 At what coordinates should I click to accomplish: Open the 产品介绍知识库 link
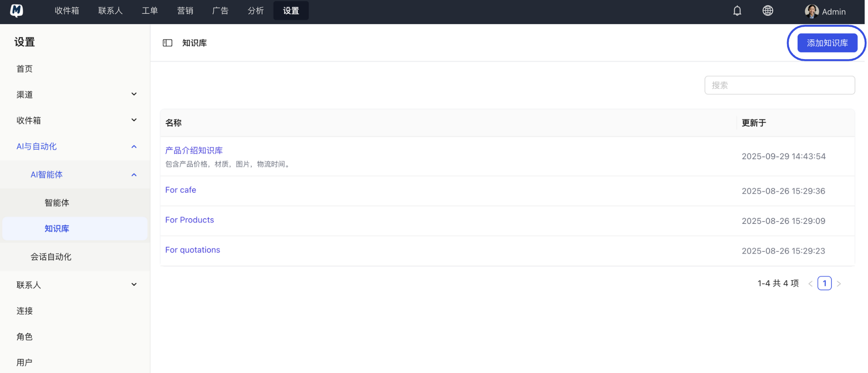click(x=194, y=150)
